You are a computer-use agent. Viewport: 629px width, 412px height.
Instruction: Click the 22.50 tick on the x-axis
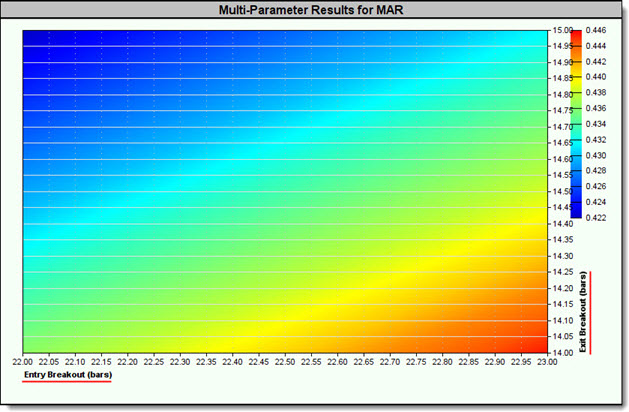click(285, 361)
